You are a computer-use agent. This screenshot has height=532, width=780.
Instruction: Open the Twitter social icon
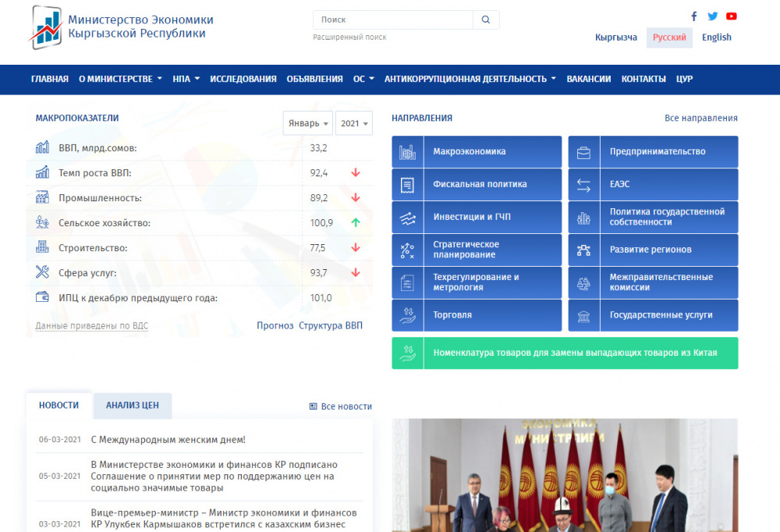[x=713, y=16]
